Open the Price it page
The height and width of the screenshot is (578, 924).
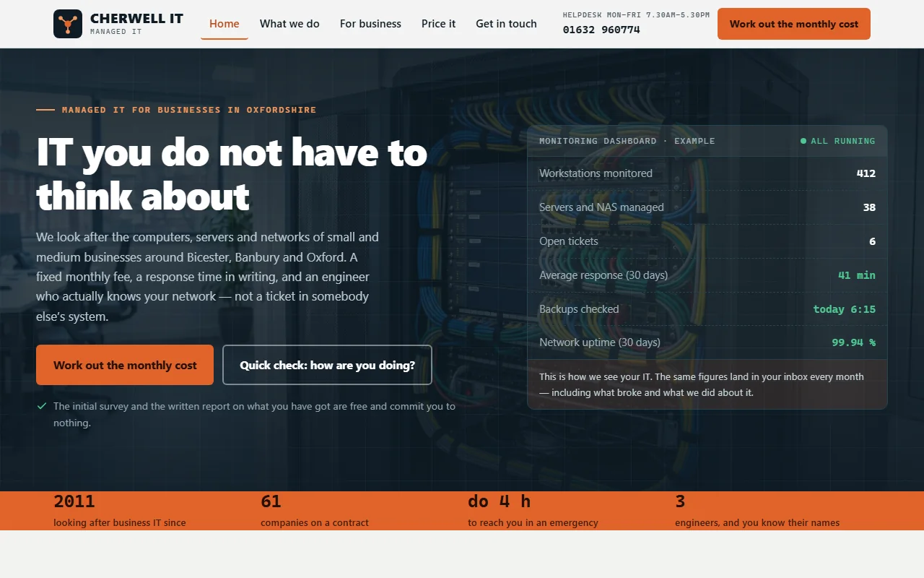tap(439, 24)
